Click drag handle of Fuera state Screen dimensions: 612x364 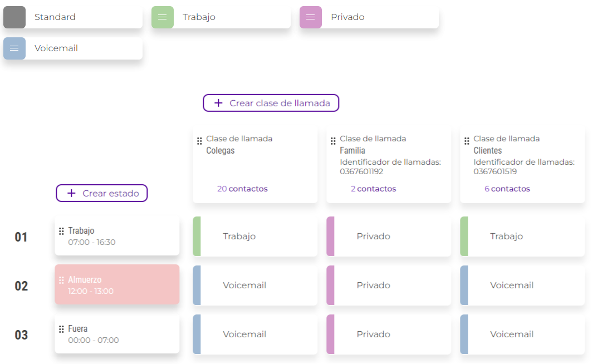point(62,329)
